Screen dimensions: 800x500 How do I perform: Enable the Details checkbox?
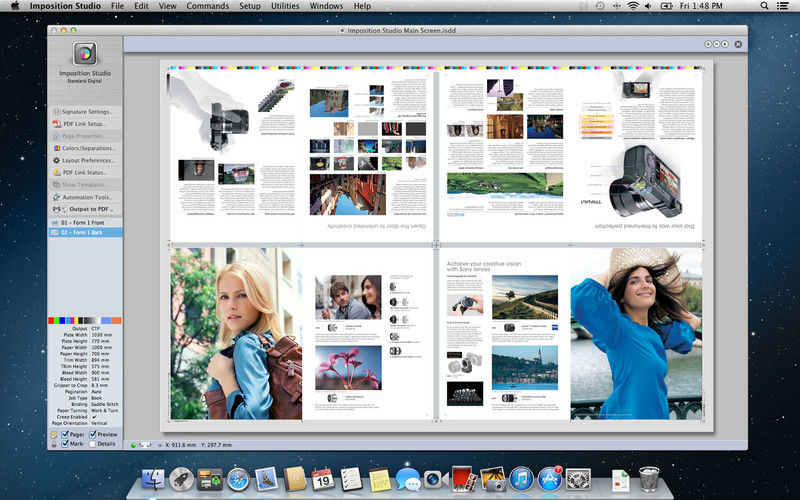pyautogui.click(x=92, y=444)
